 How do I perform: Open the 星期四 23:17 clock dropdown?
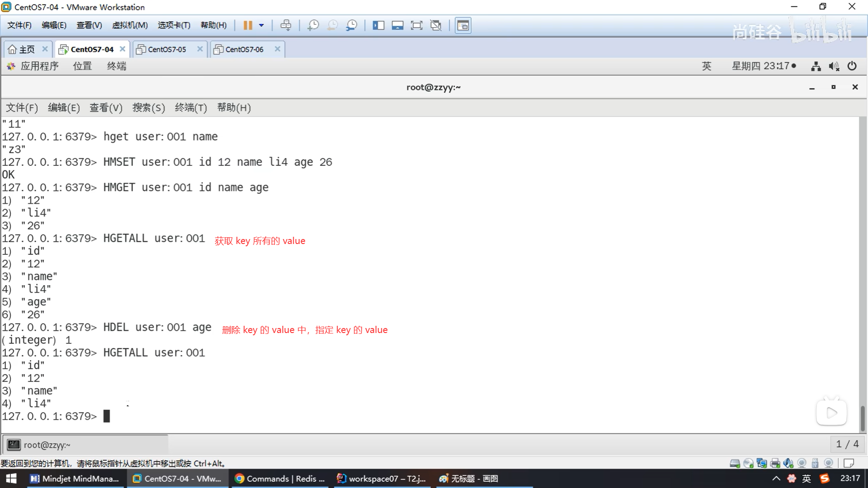[x=763, y=66]
